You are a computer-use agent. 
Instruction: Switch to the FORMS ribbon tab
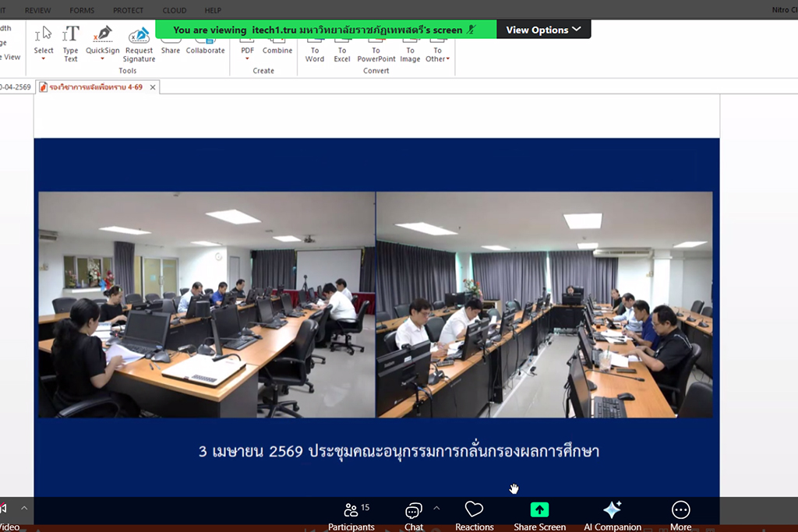coord(82,10)
